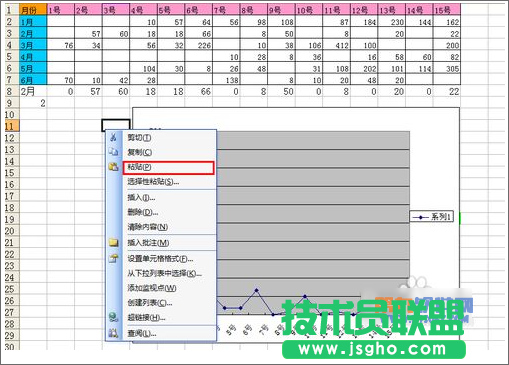Select cell with value 138
Viewport: 509px width, 365px height.
tap(226, 80)
